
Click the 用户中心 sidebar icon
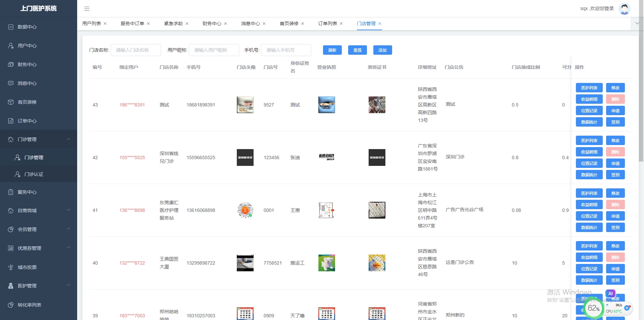coord(11,46)
